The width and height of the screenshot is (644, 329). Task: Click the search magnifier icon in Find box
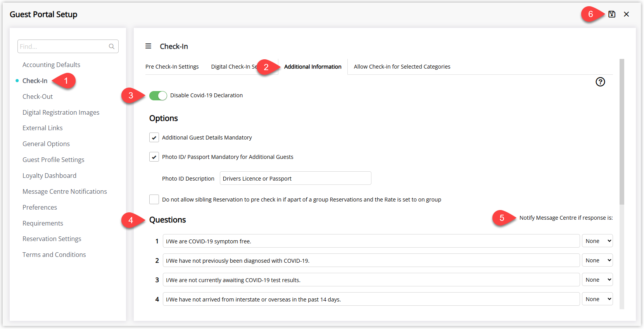(x=112, y=47)
